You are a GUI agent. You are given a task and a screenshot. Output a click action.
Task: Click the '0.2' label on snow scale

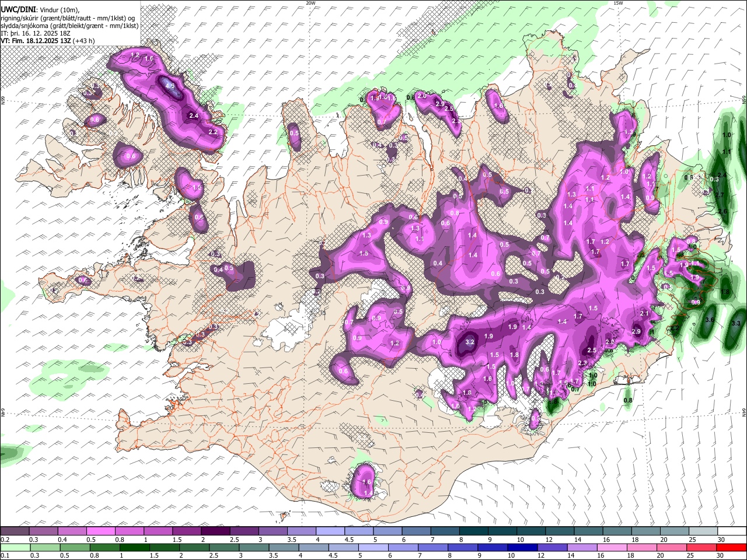click(5, 540)
